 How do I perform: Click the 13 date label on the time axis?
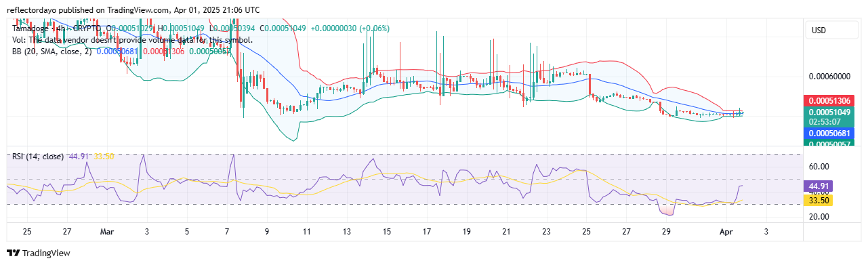tap(347, 231)
